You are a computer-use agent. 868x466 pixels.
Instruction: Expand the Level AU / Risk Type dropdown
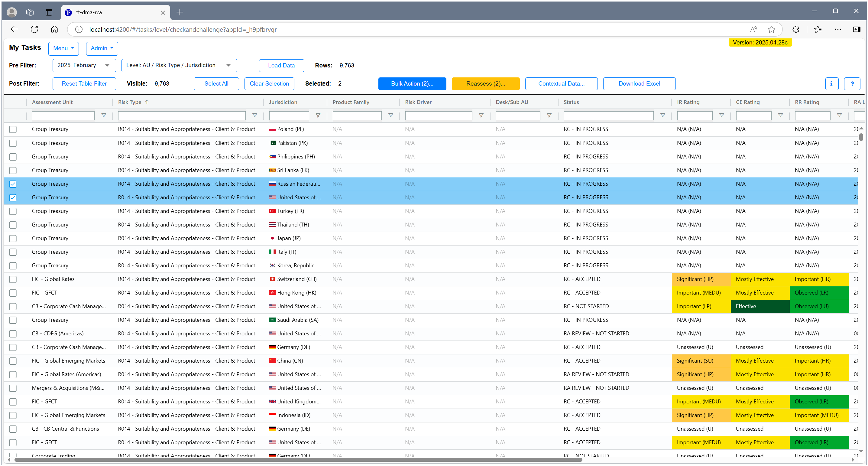pos(179,65)
